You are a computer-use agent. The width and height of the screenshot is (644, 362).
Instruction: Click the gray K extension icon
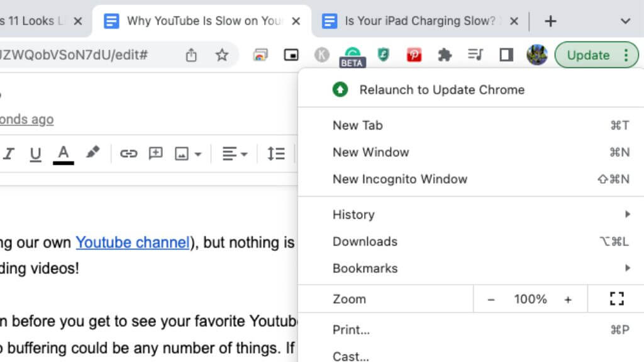coord(321,55)
